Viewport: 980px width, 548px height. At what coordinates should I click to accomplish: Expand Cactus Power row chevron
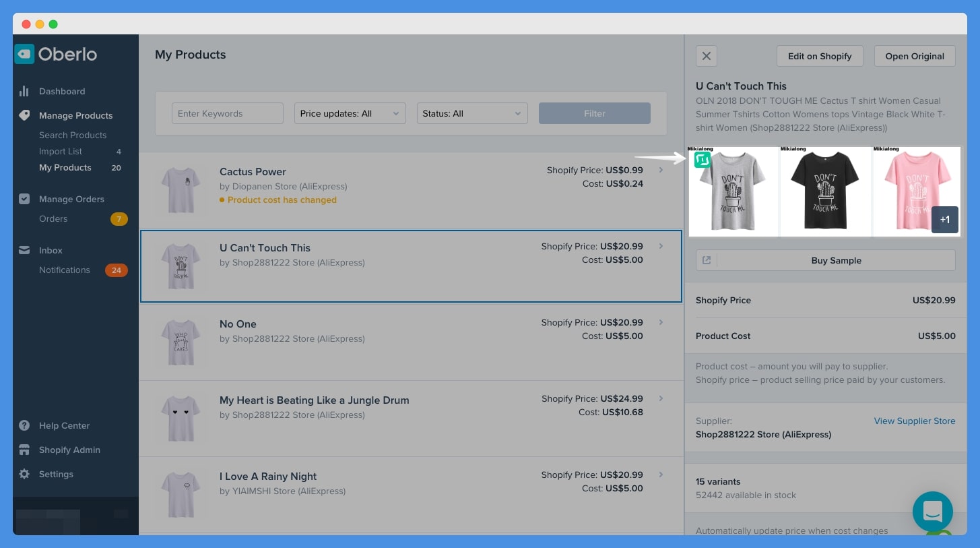click(661, 170)
